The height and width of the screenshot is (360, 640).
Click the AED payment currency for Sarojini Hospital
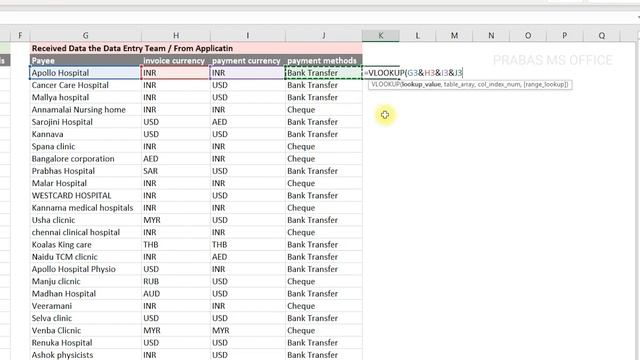(247, 122)
